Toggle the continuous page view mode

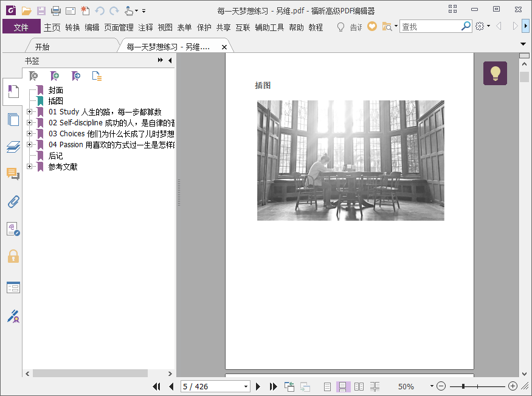(x=343, y=386)
